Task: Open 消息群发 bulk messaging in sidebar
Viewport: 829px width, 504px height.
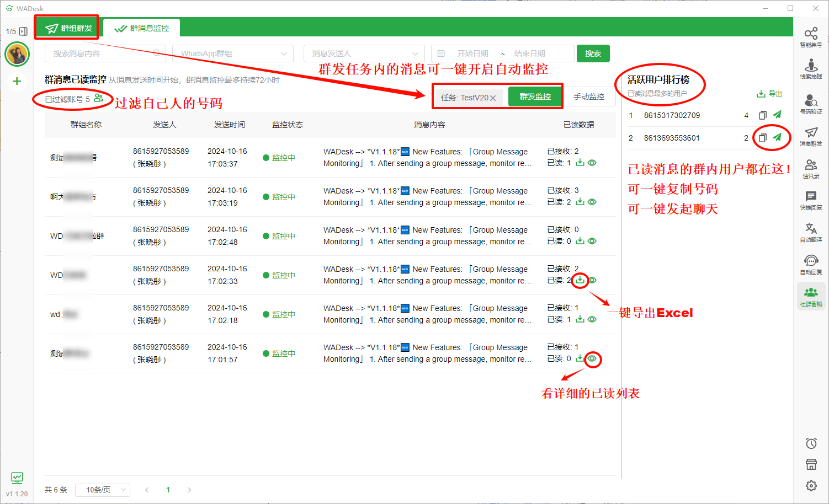Action: (811, 136)
